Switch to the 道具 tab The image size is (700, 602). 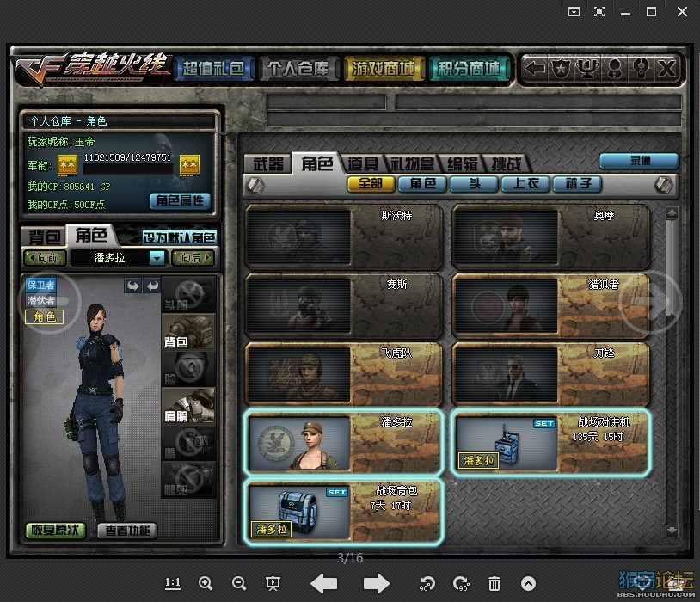pyautogui.click(x=363, y=164)
